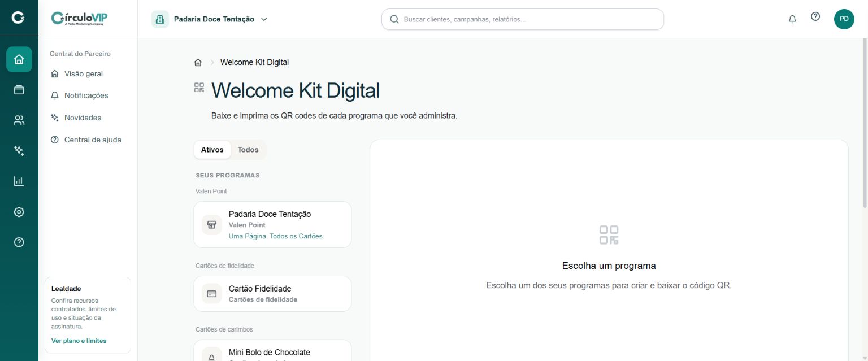This screenshot has height=361, width=868.
Task: Open the help circle icon in the dark sidebar
Action: click(x=19, y=242)
